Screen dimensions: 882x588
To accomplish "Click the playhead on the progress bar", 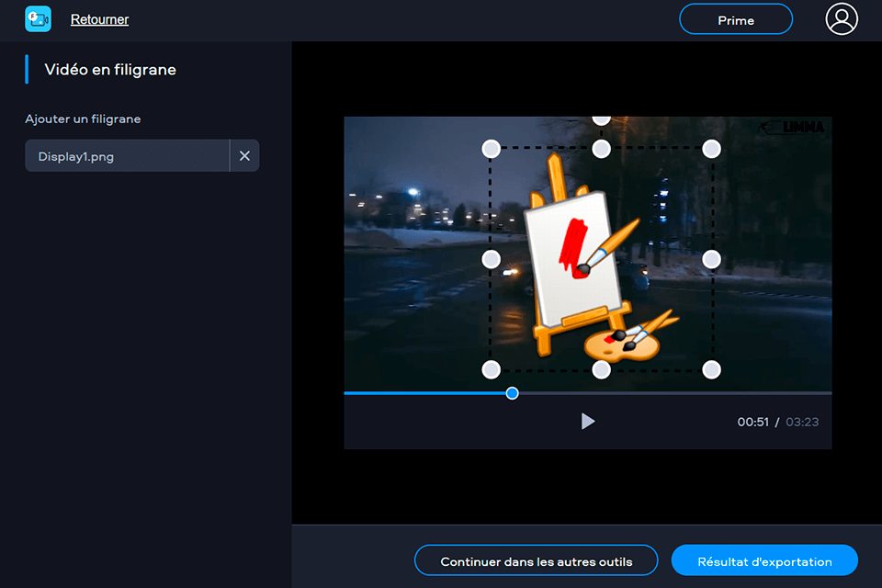I will coord(512,392).
